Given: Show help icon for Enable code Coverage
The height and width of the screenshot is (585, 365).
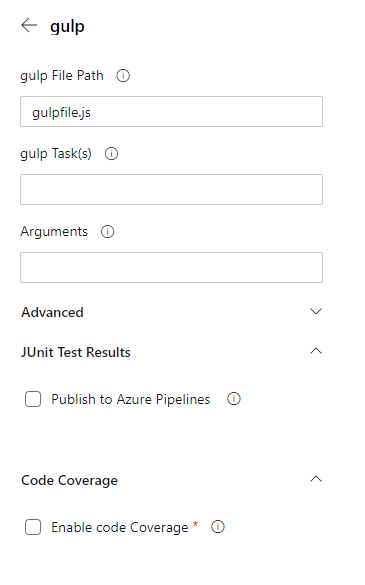Looking at the screenshot, I should click(218, 527).
